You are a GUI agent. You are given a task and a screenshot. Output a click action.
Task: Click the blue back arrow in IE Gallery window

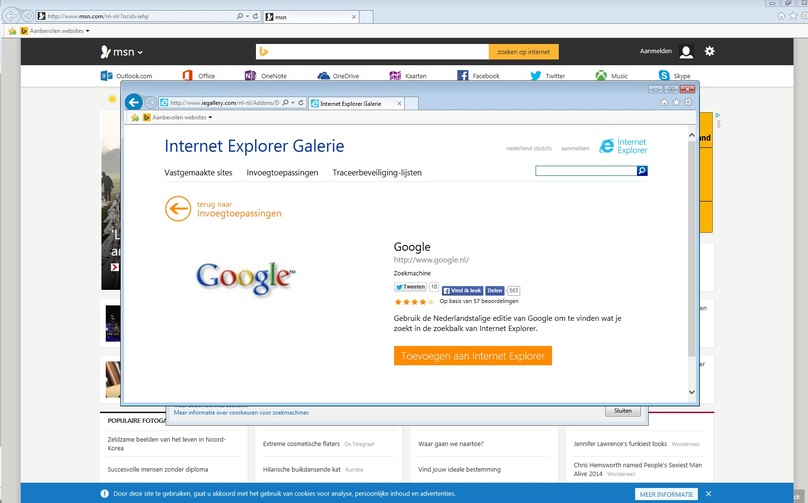point(134,102)
